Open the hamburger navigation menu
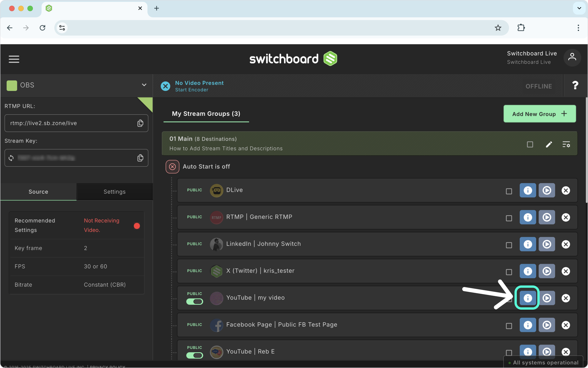The width and height of the screenshot is (588, 368). tap(14, 59)
